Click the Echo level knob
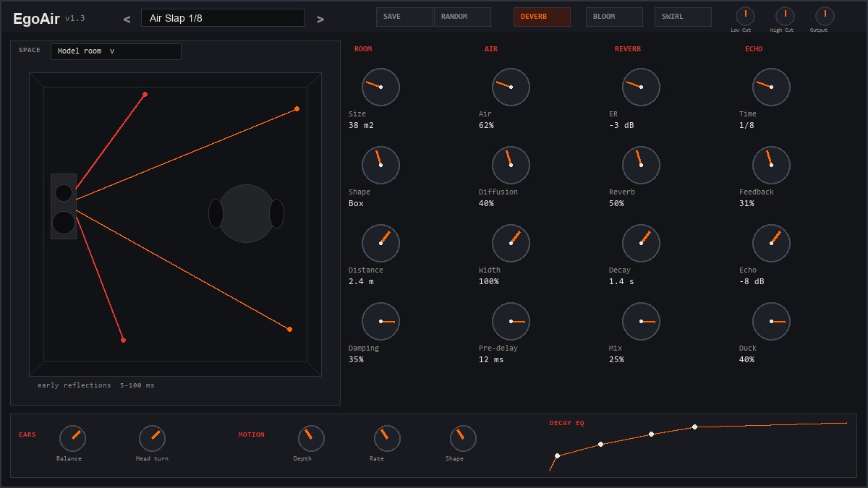Screen dimensions: 868x488 click(x=771, y=243)
